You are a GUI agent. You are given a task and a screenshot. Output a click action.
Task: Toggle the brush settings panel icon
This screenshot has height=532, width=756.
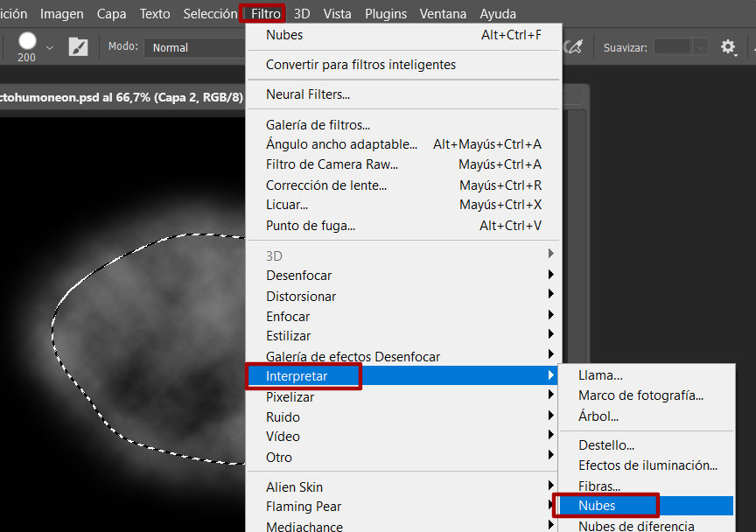click(79, 47)
